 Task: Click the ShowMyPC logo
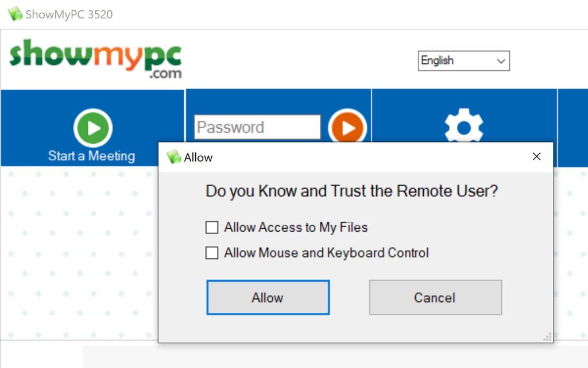point(95,57)
